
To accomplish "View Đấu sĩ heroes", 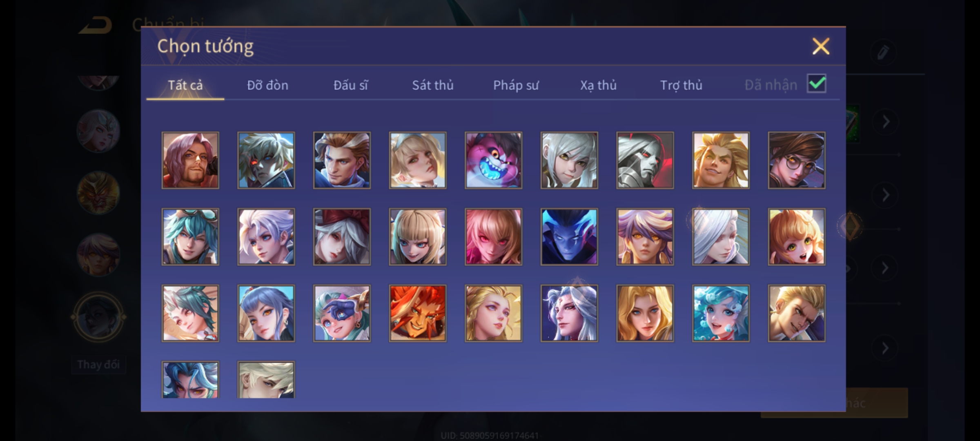I will (350, 85).
